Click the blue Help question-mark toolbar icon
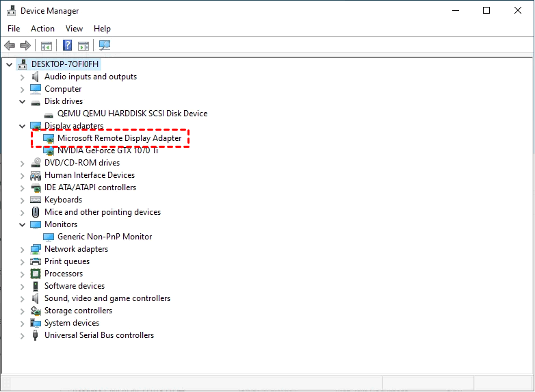The image size is (535, 392). 67,45
